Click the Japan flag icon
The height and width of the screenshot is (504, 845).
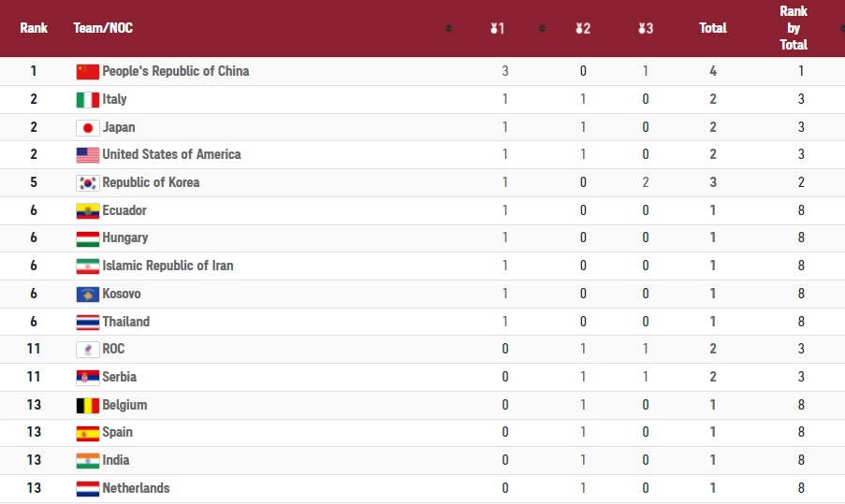pos(87,127)
